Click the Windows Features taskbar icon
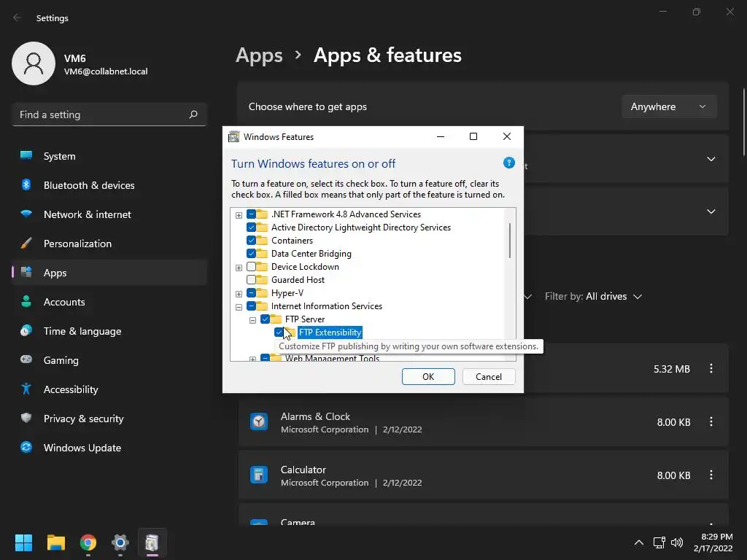The height and width of the screenshot is (560, 747). [152, 542]
